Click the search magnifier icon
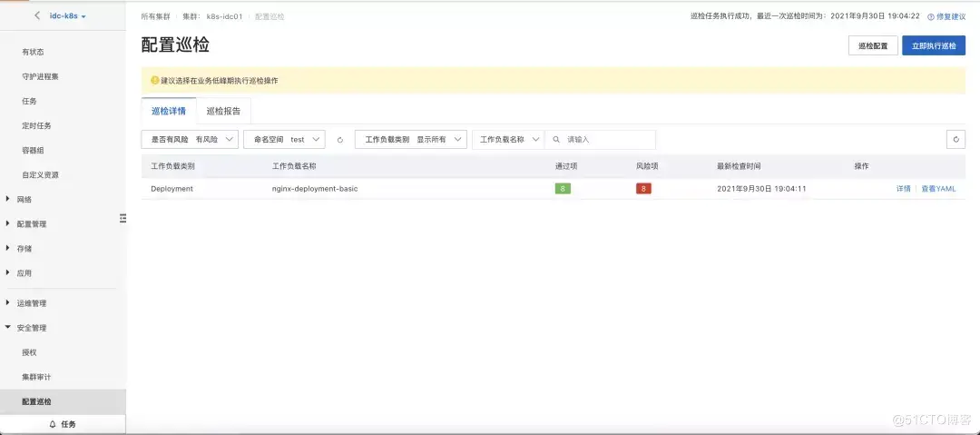The height and width of the screenshot is (435, 980). pyautogui.click(x=556, y=140)
